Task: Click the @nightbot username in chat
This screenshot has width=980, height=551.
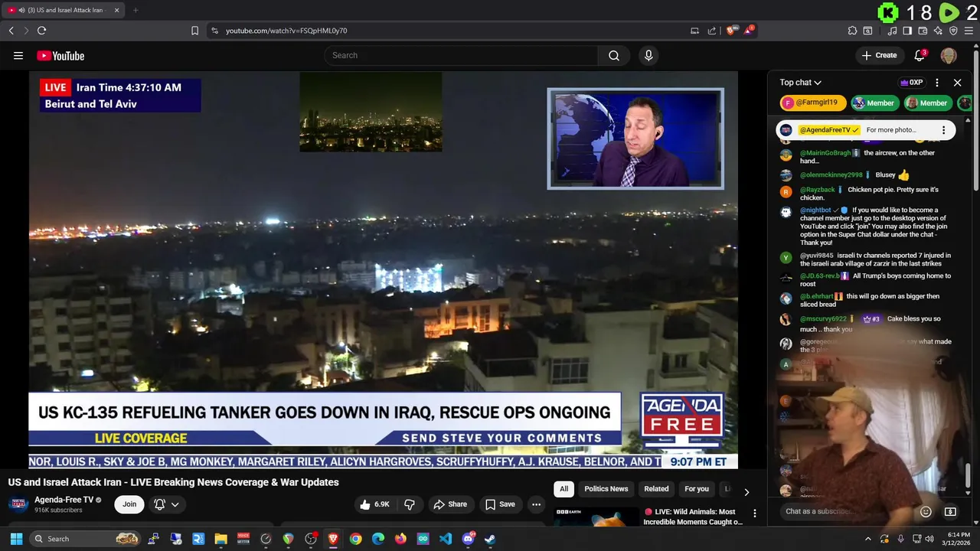Action: pyautogui.click(x=815, y=210)
